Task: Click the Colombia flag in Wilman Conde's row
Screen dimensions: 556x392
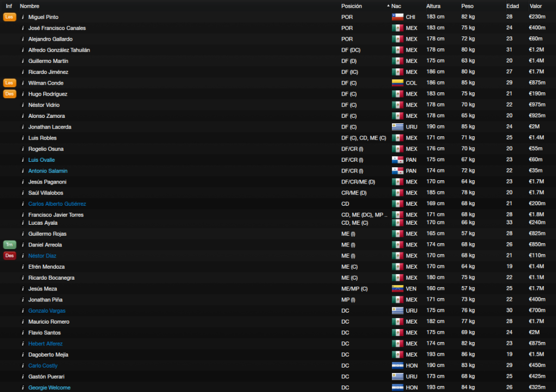Action: click(397, 83)
